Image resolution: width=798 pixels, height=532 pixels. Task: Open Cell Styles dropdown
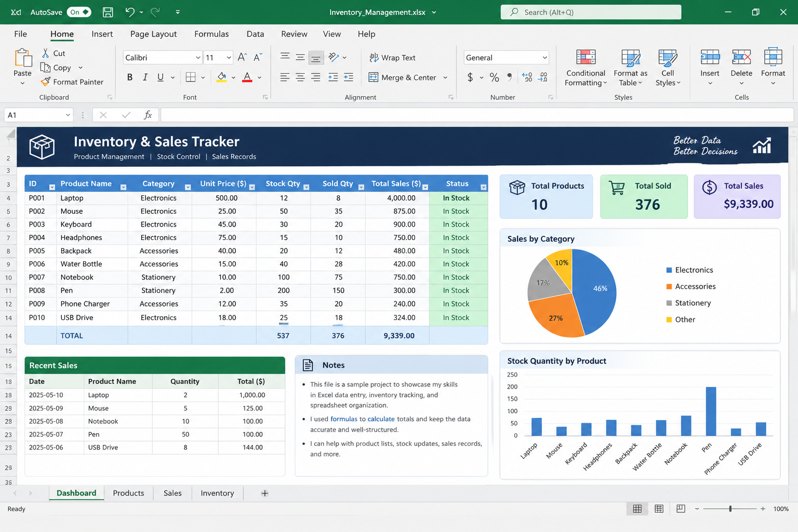(x=668, y=68)
